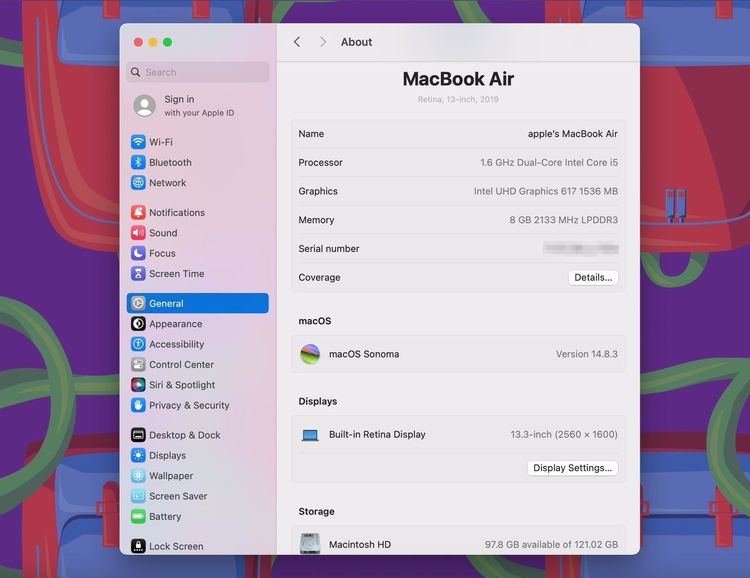Open the Bluetooth settings pane
The width and height of the screenshot is (750, 578).
point(198,162)
